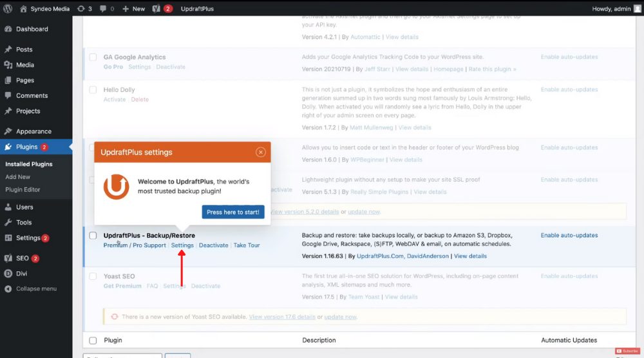
Task: Click the Tools wrench icon
Action: (x=8, y=222)
